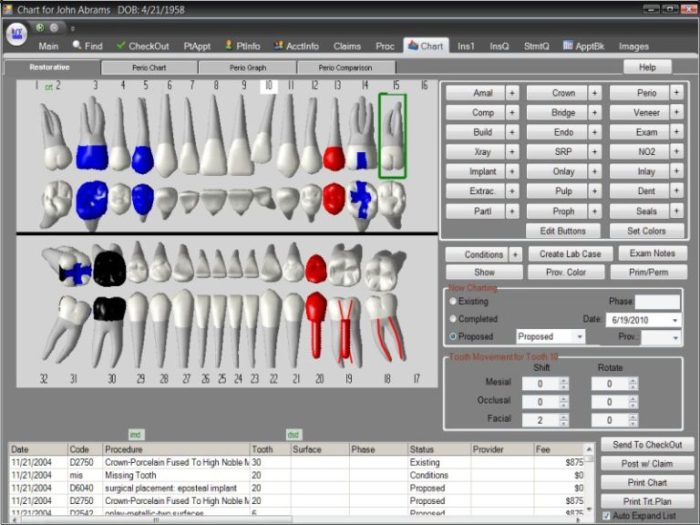
Task: Click the Find magnifier icon
Action: (x=77, y=45)
